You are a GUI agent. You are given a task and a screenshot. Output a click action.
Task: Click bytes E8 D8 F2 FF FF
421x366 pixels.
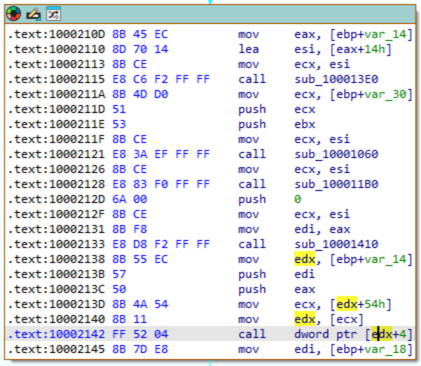161,244
